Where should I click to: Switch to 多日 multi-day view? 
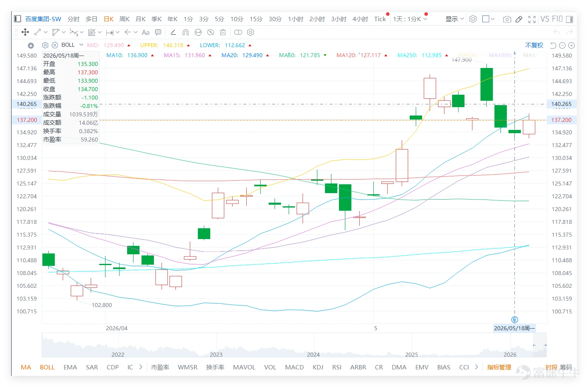pyautogui.click(x=92, y=19)
